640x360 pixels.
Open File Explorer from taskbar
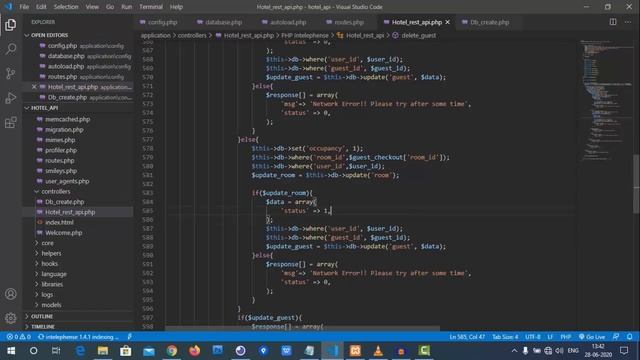(103, 351)
